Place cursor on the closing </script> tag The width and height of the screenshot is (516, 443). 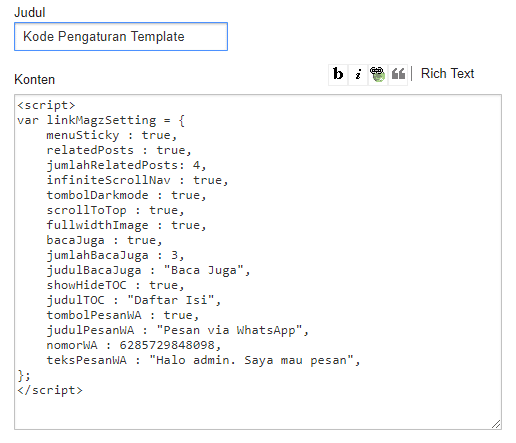[x=50, y=390]
